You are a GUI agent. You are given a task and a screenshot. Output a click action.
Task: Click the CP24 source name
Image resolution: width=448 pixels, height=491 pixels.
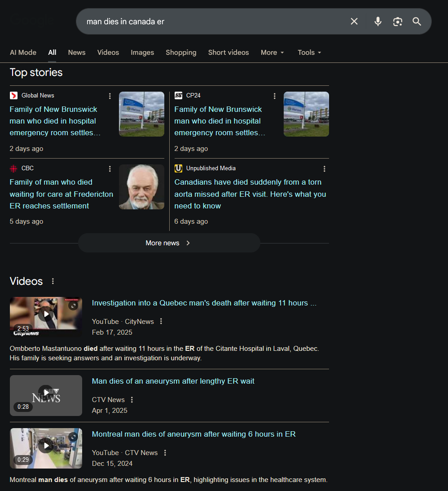(193, 96)
